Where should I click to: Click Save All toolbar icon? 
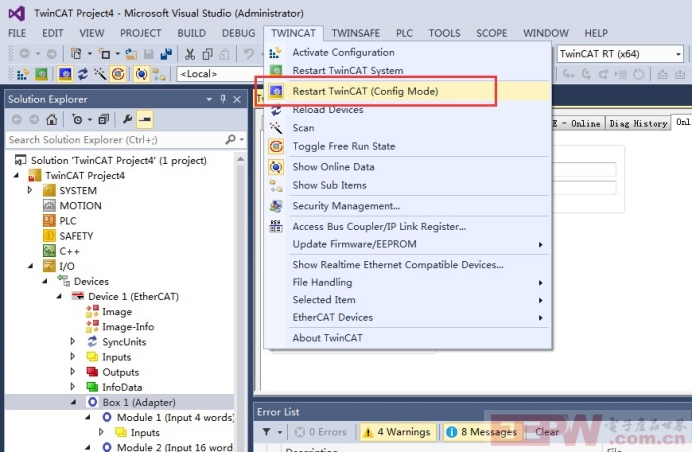166,54
